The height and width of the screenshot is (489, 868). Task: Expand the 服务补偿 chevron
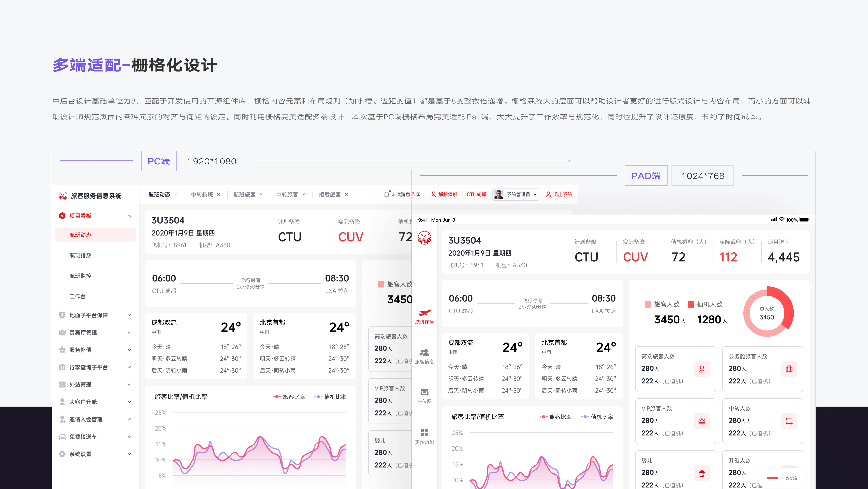point(129,350)
